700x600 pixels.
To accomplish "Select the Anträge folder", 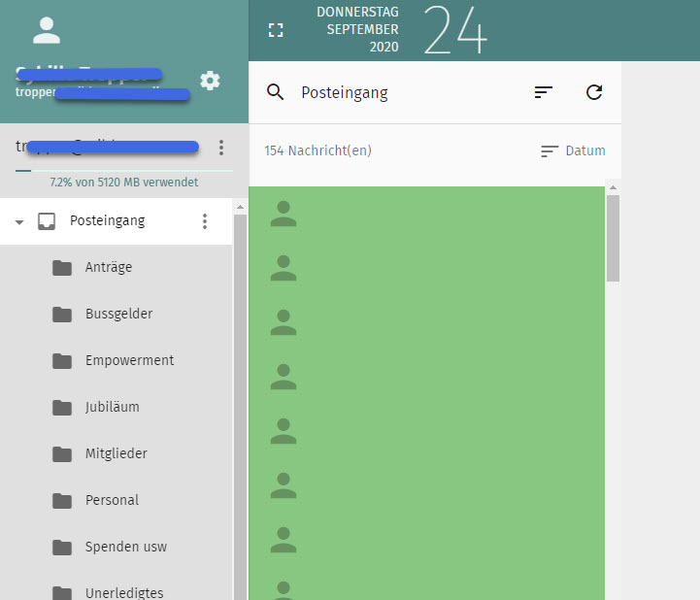I will click(x=108, y=267).
